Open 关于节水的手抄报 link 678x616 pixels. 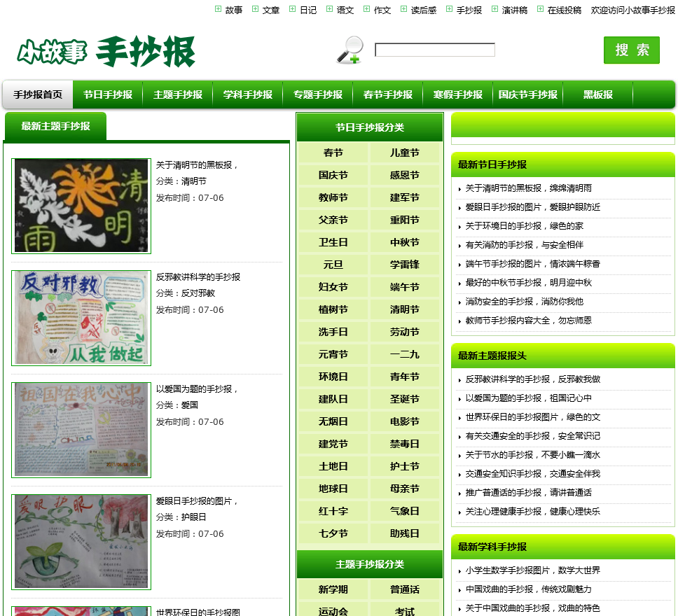click(x=533, y=455)
